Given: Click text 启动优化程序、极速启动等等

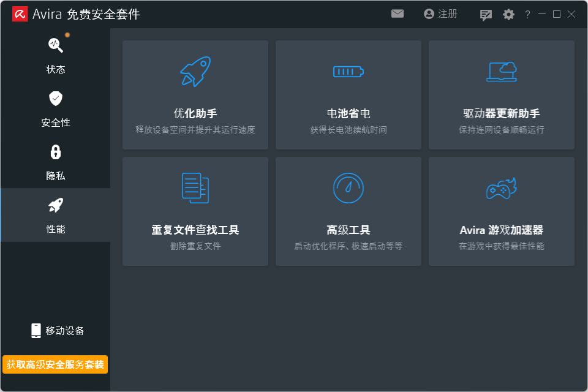Looking at the screenshot, I should pyautogui.click(x=349, y=246).
